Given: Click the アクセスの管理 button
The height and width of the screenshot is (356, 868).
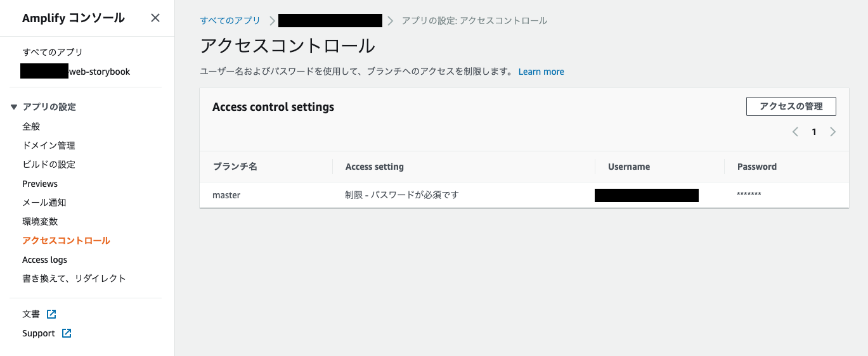Looking at the screenshot, I should click(791, 106).
